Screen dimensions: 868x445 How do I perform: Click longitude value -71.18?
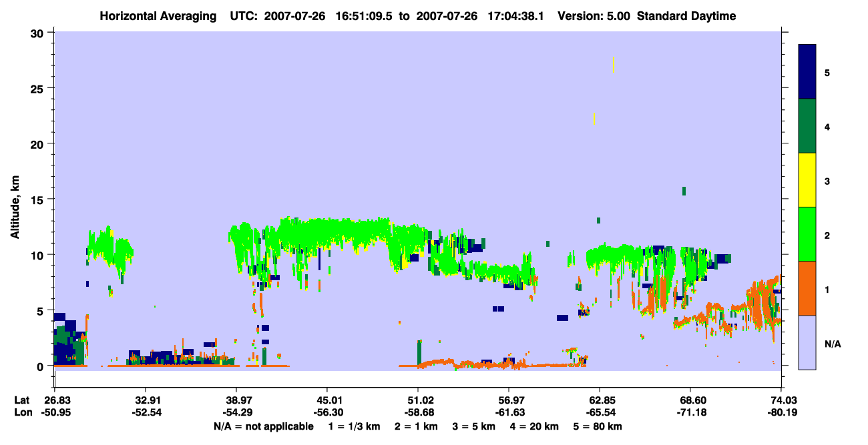coord(690,412)
